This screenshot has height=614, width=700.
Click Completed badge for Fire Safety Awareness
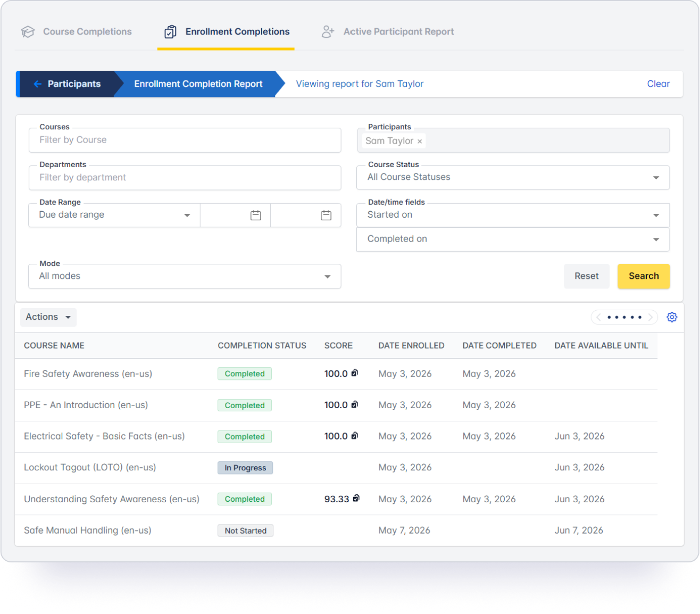tap(245, 374)
